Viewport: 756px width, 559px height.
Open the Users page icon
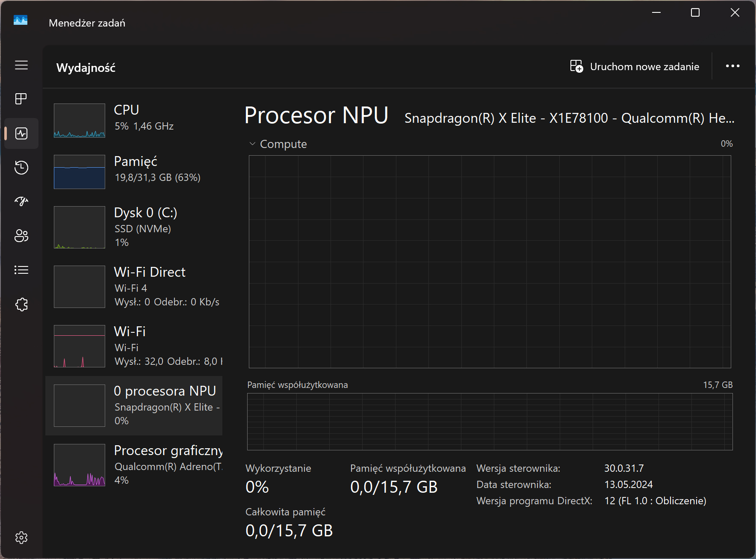pyautogui.click(x=21, y=236)
